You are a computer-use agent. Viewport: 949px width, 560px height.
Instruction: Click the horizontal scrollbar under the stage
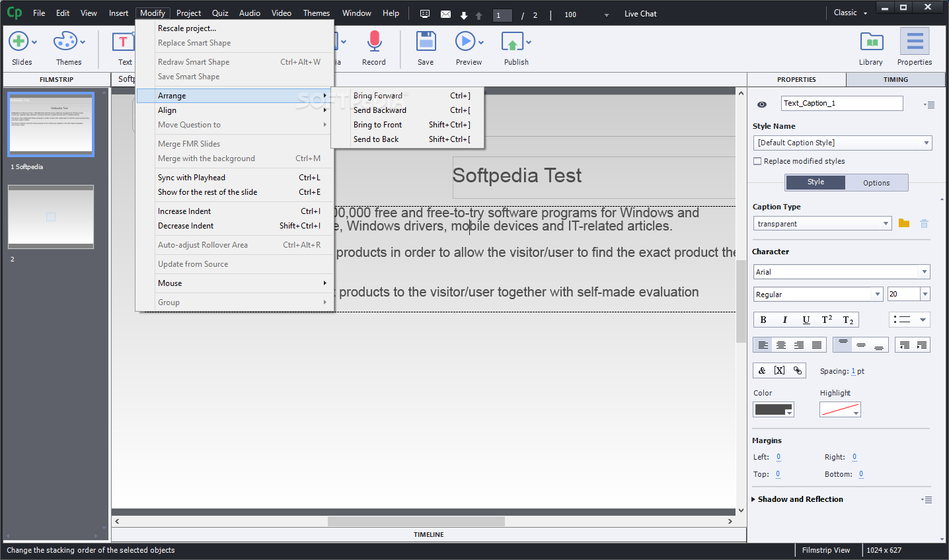416,521
